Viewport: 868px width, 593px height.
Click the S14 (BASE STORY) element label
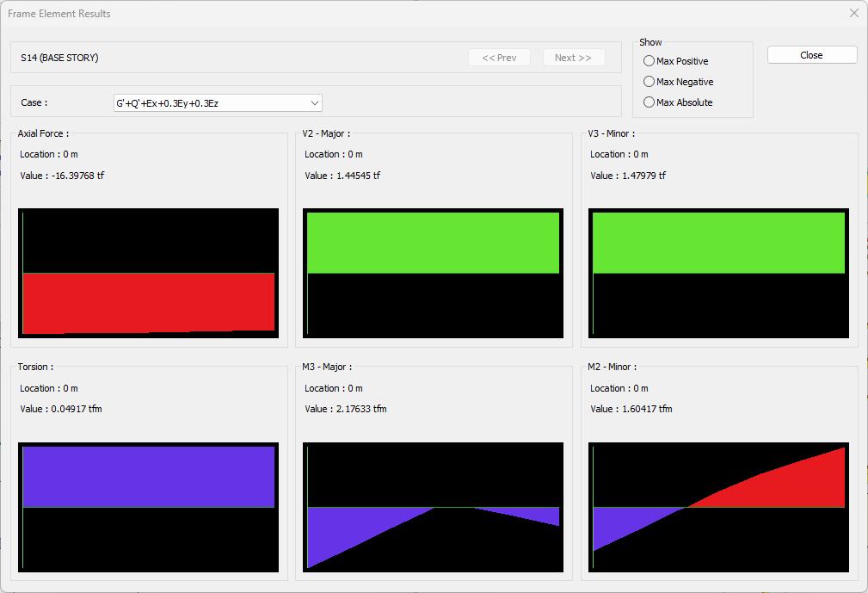[x=59, y=58]
